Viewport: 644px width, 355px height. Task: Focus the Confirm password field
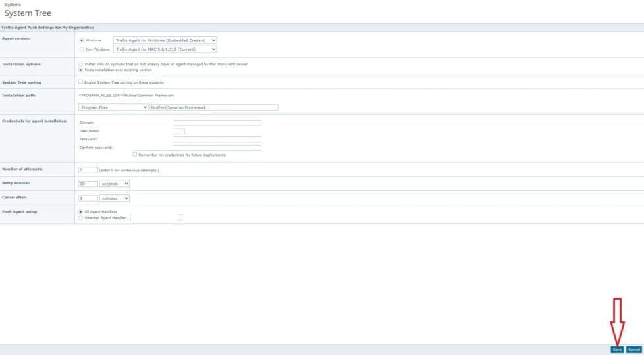pos(217,148)
